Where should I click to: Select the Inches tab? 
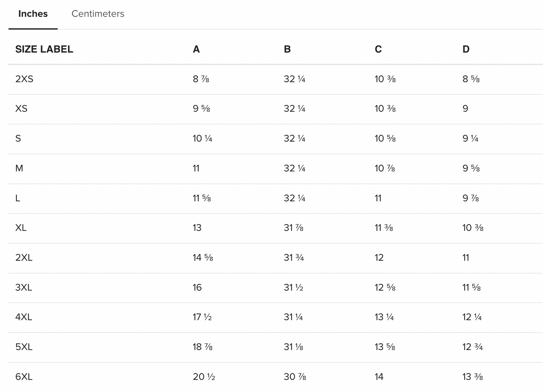(x=33, y=14)
